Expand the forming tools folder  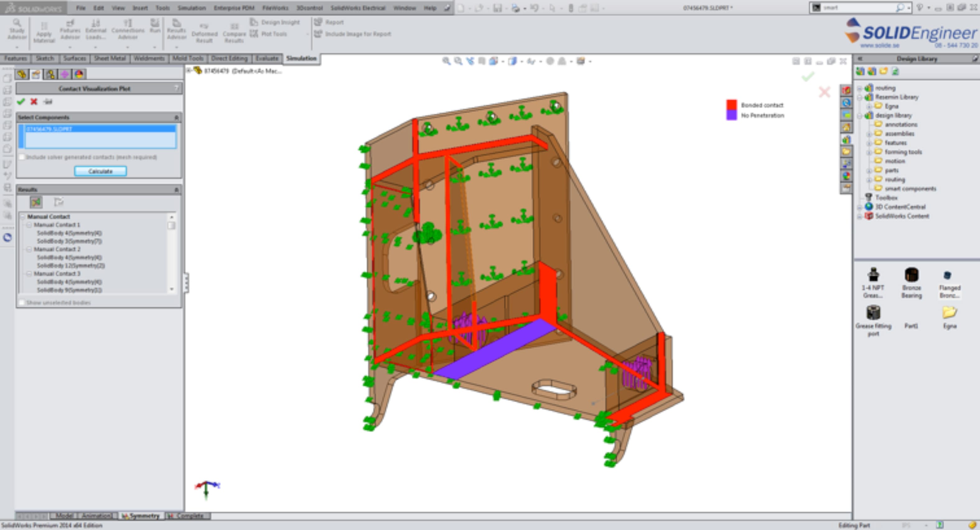869,152
